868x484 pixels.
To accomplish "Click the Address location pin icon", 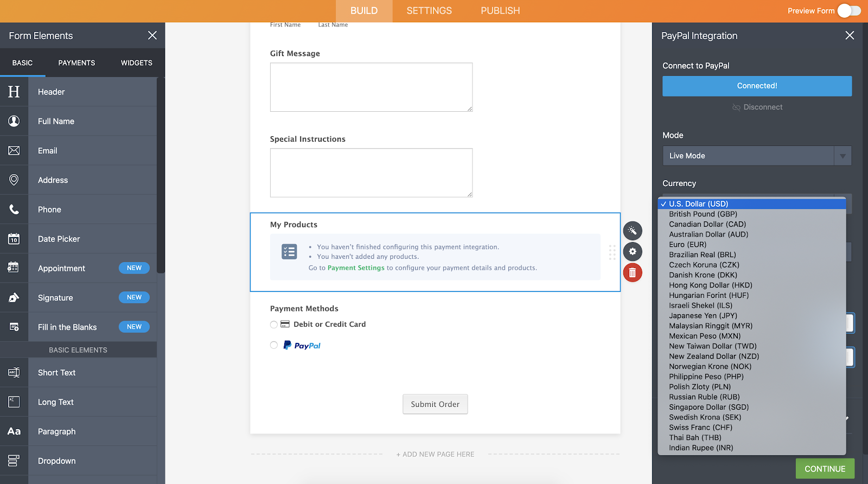I will point(14,180).
